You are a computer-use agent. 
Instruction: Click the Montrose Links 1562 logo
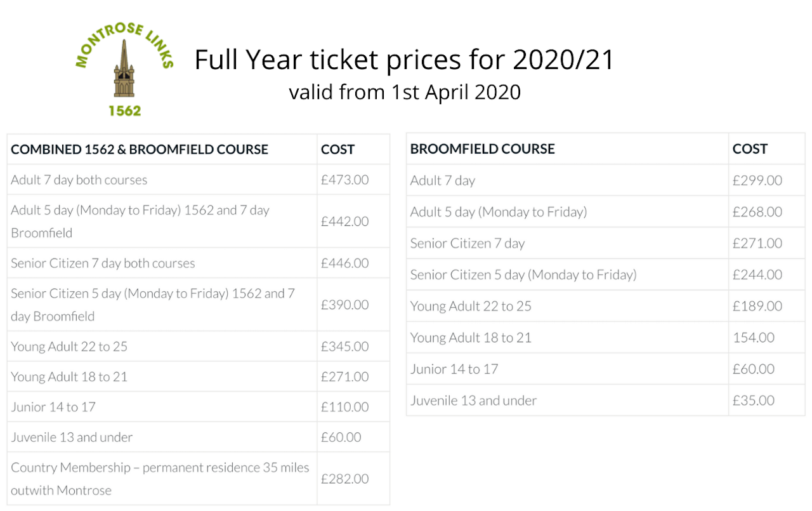point(125,69)
